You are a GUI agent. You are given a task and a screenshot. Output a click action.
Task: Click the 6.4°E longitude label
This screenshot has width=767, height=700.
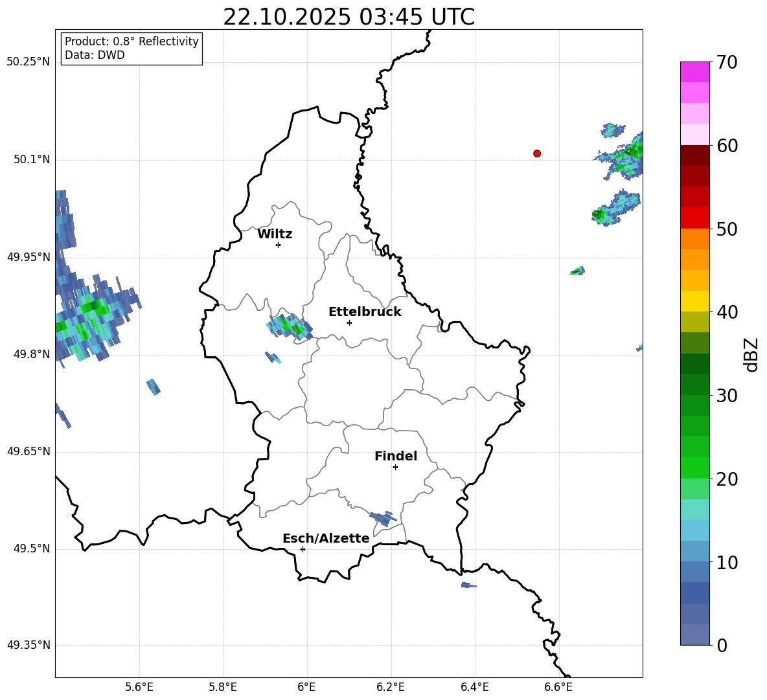(474, 687)
